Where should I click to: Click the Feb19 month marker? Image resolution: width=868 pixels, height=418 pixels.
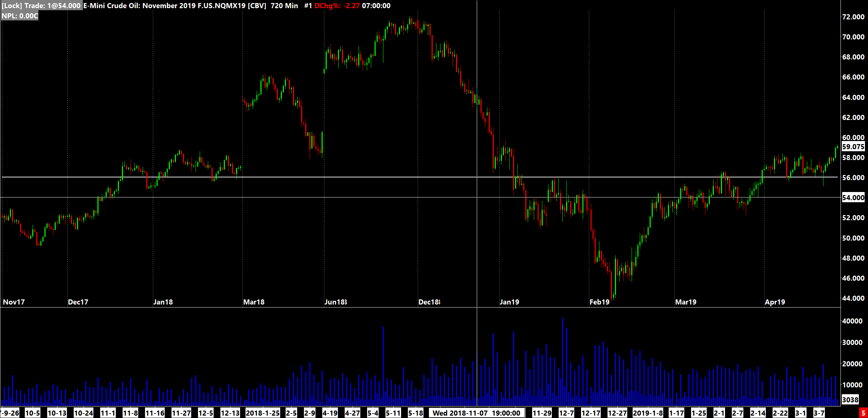coord(599,302)
